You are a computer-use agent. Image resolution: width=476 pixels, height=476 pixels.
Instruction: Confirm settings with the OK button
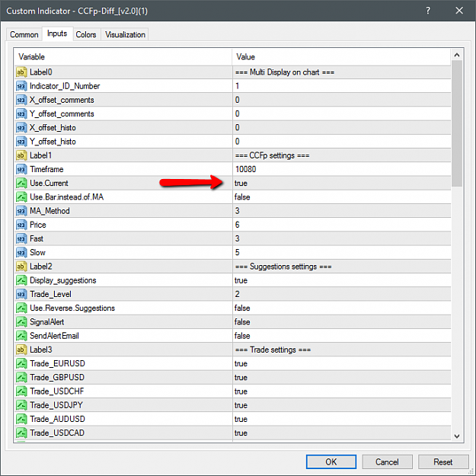331,462
